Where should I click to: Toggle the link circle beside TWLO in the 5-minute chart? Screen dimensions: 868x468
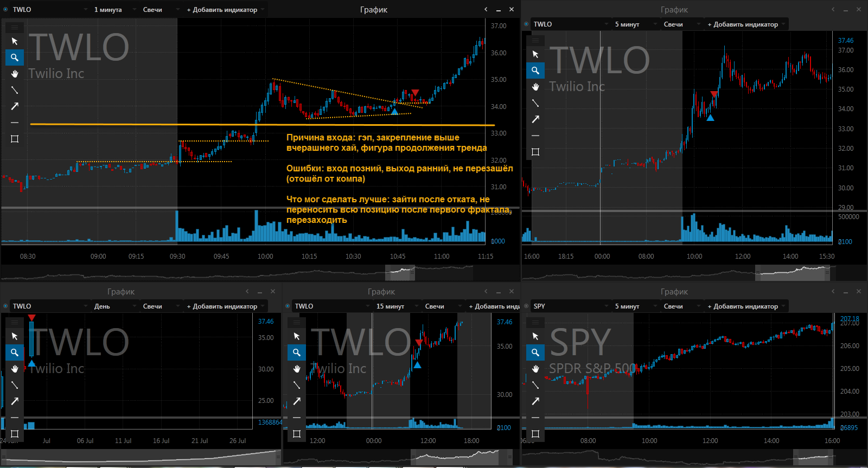click(526, 24)
